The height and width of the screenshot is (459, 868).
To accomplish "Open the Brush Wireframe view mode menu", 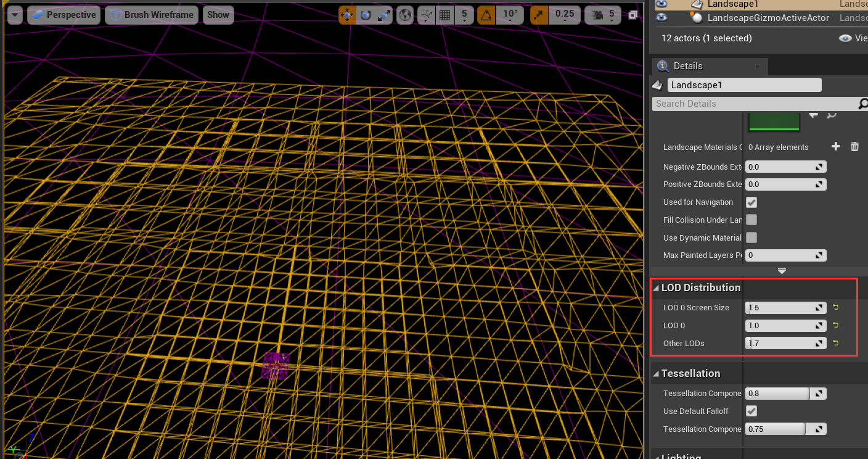I will pos(152,15).
